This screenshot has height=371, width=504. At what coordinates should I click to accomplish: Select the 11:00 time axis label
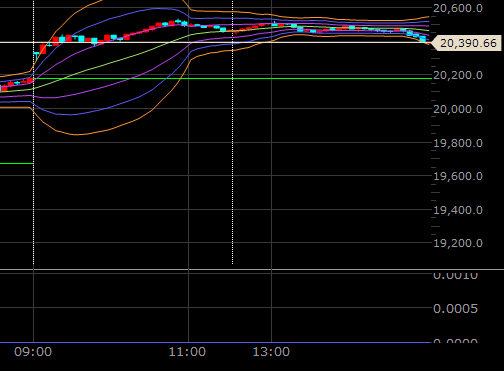click(187, 352)
